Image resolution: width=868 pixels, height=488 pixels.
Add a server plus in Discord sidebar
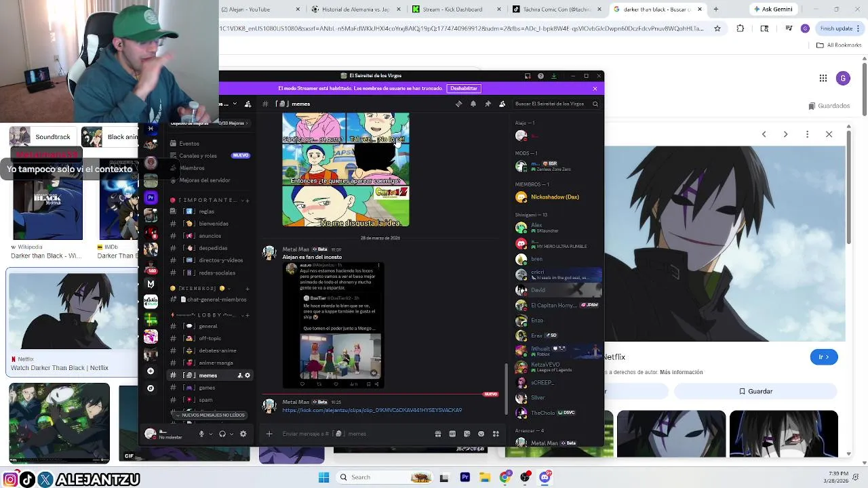pyautogui.click(x=151, y=371)
